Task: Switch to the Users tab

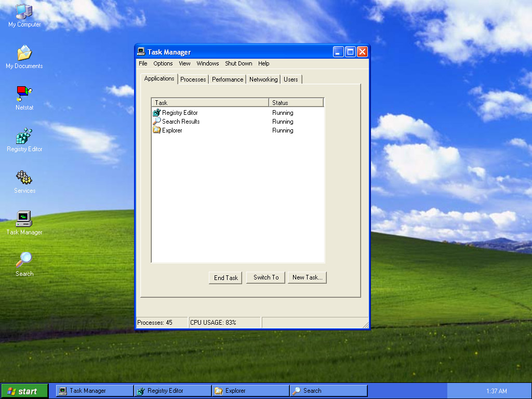Action: pyautogui.click(x=291, y=79)
